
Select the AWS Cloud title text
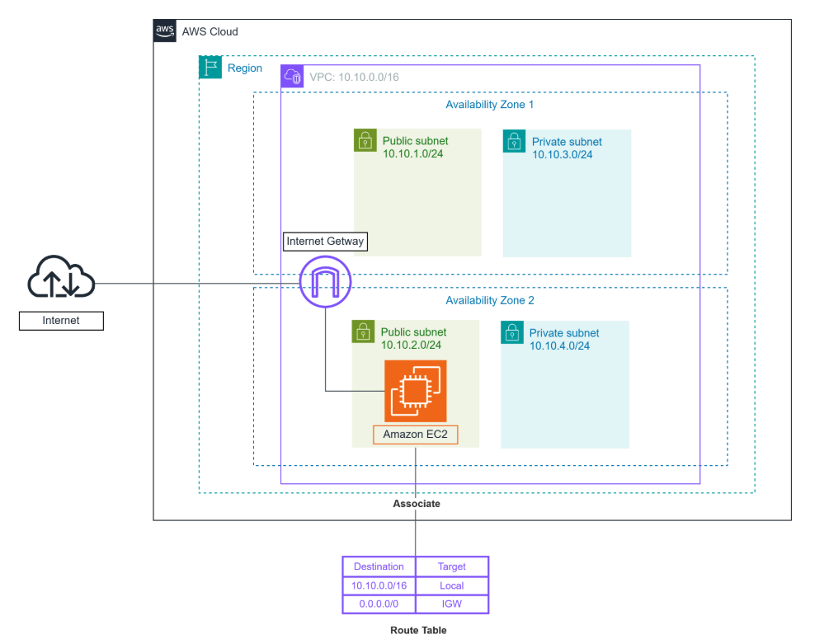click(210, 31)
